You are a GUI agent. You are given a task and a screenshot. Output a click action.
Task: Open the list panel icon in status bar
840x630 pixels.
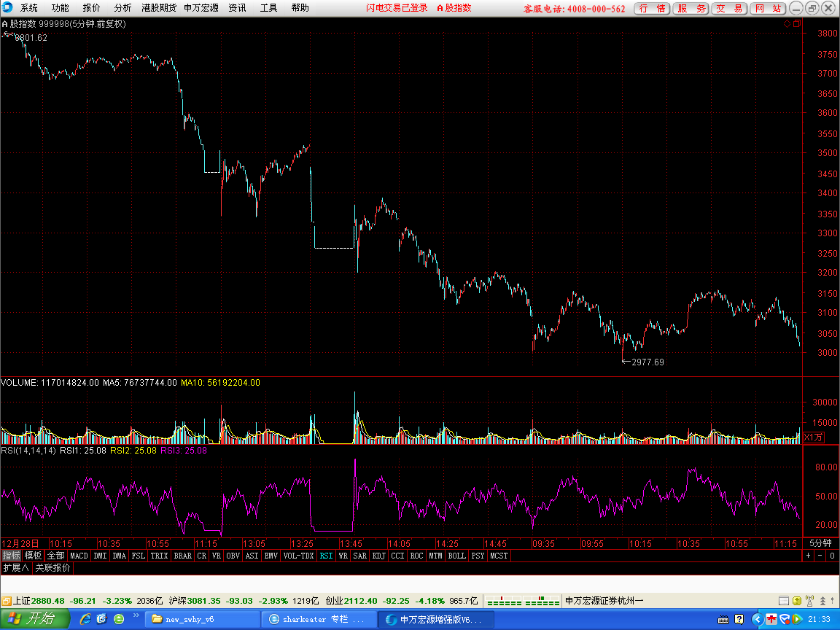tap(783, 601)
